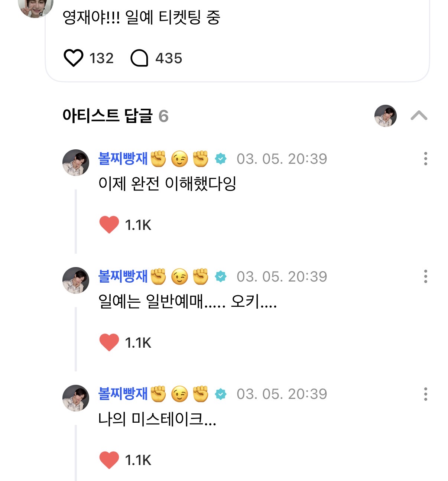Collapse the artist replies section
Viewport: 448px width, 481px height.
click(419, 116)
